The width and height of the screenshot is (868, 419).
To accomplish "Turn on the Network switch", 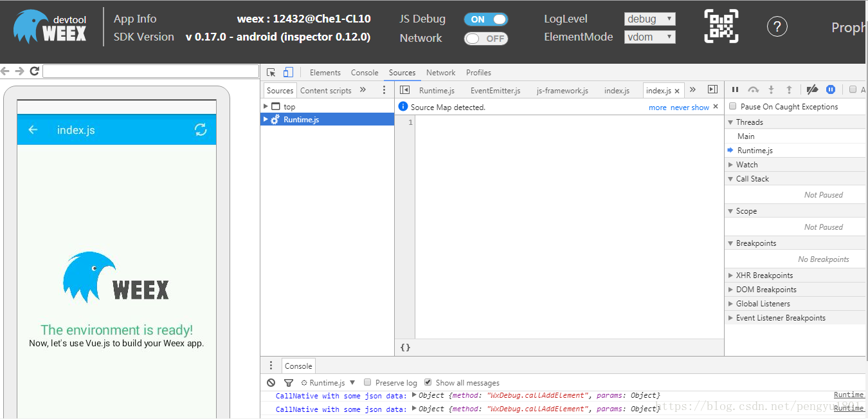I will point(486,39).
